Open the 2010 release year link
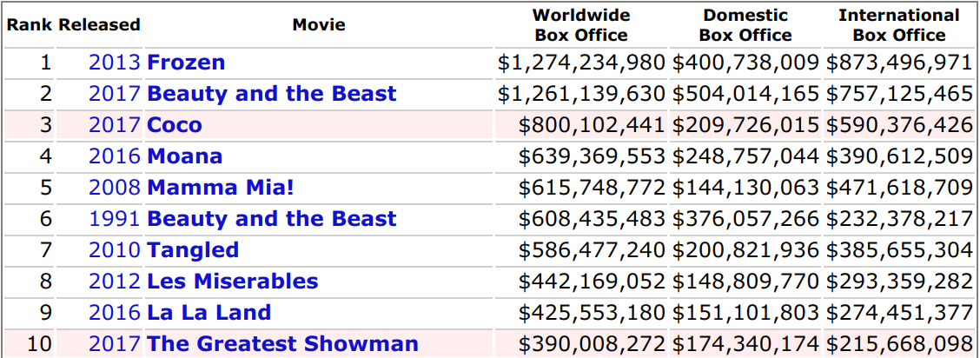 pos(115,250)
